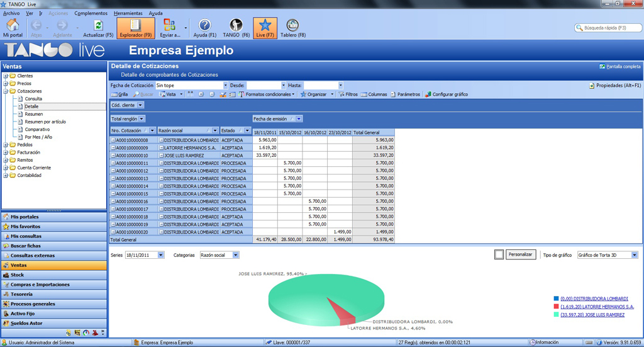
Task: Open the Desde date dropdown
Action: coord(284,86)
